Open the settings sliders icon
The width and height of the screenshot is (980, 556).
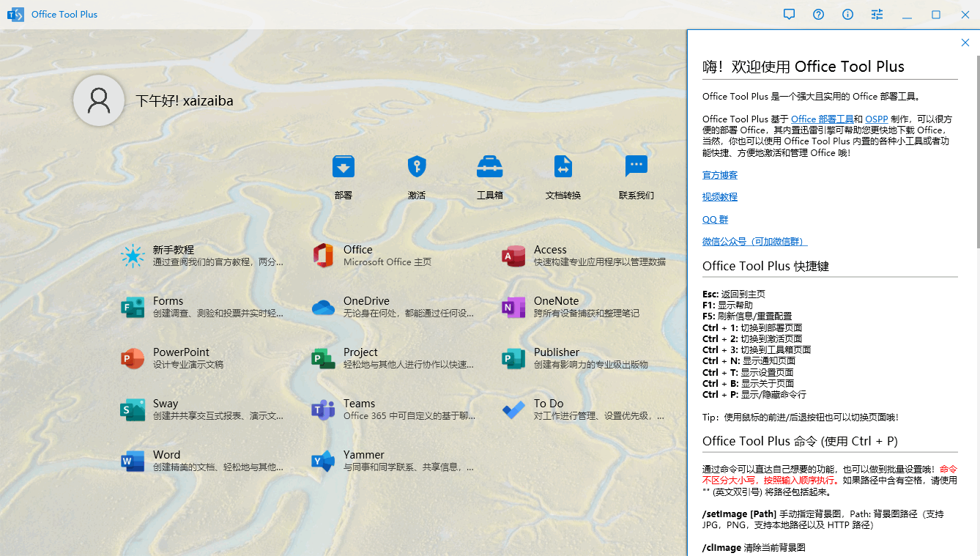click(877, 14)
